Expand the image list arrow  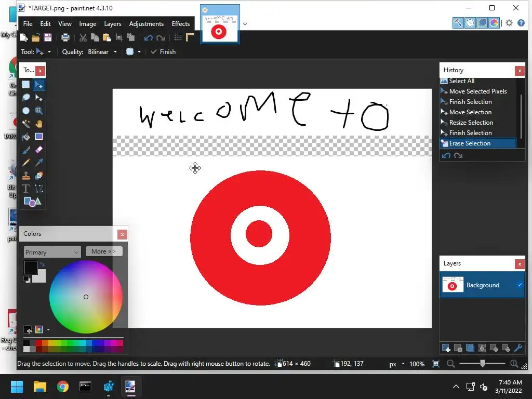(245, 24)
